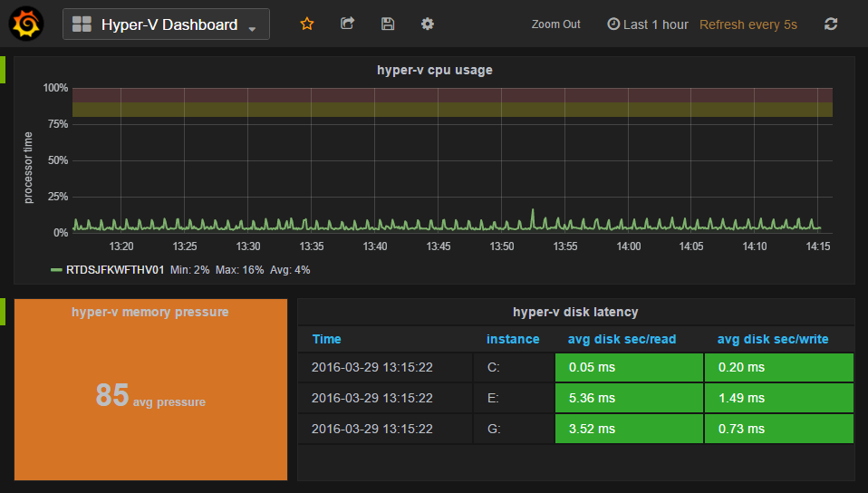Click the Zoom Out button
This screenshot has width=868, height=493.
point(555,24)
